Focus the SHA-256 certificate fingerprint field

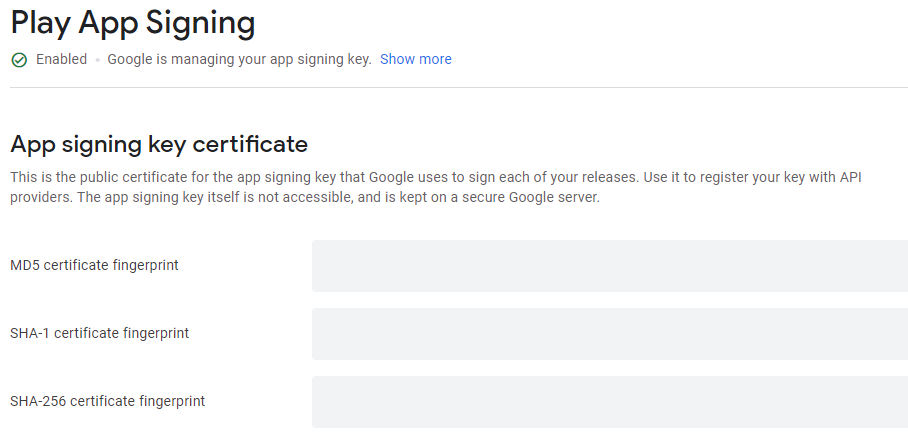click(609, 402)
